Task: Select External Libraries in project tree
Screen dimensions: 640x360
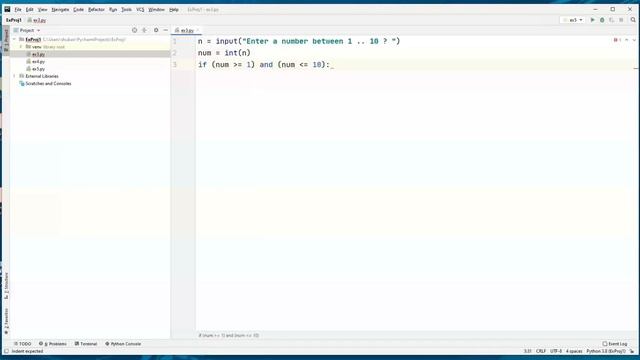Action: [42, 76]
